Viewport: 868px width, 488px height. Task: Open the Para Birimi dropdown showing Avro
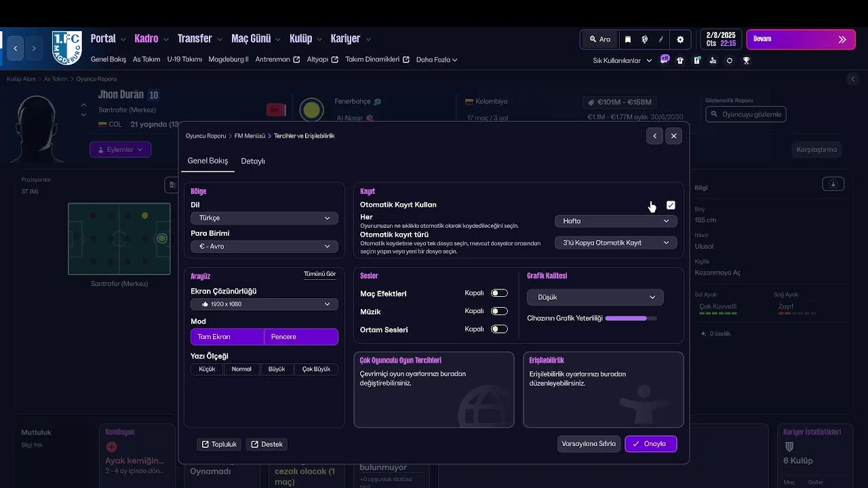[x=264, y=246]
